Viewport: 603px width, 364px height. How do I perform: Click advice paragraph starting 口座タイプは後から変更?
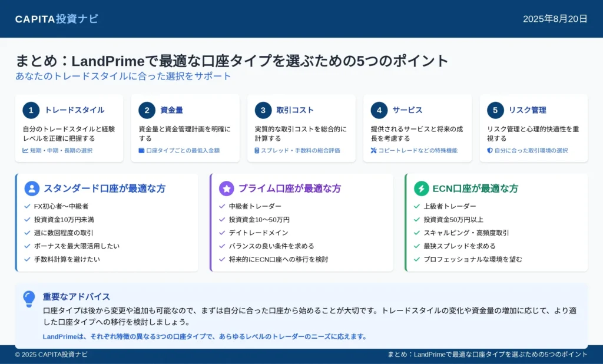click(x=310, y=316)
